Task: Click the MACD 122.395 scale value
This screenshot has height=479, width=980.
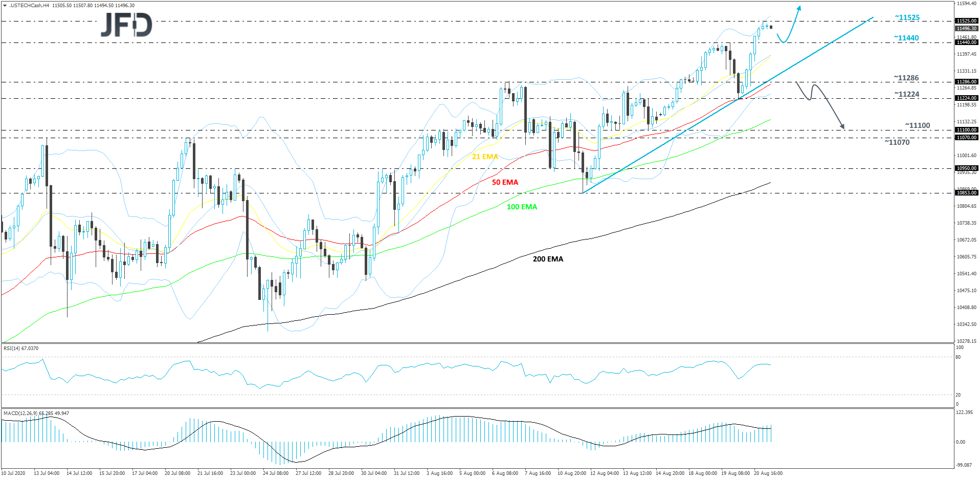Action: point(964,412)
